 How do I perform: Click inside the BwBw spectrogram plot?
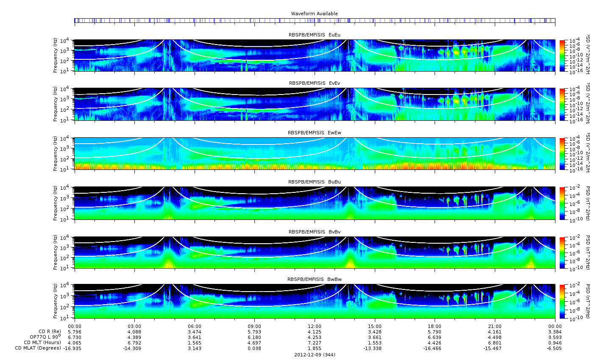[x=315, y=301]
